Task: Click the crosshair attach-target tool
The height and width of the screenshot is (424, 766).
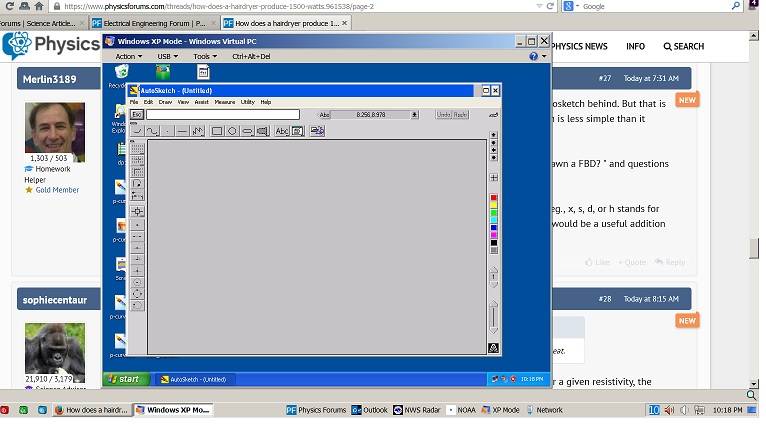Action: click(137, 211)
